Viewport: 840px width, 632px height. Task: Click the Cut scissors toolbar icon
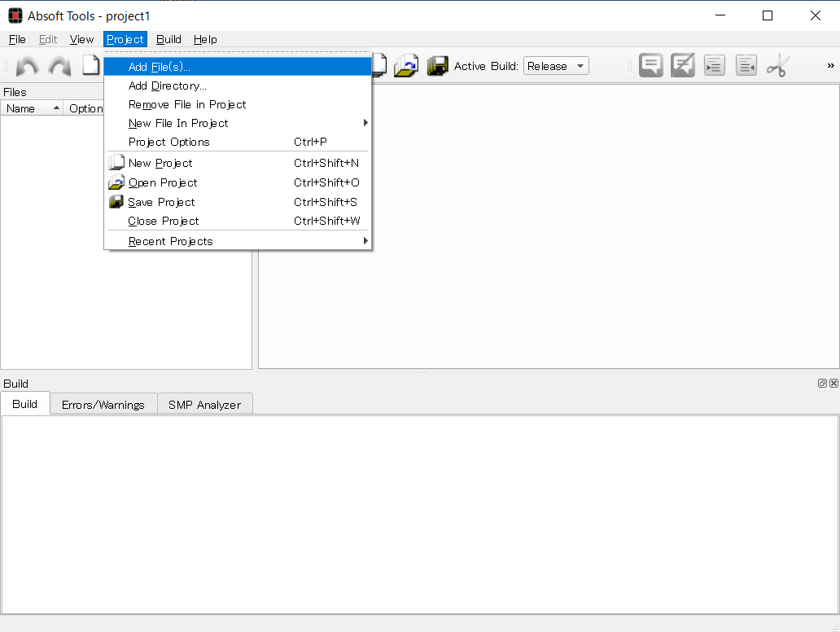click(777, 66)
